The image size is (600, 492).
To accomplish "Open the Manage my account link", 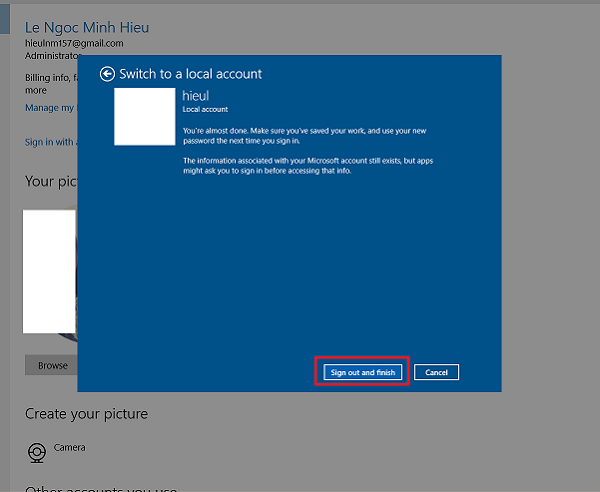I will (49, 107).
